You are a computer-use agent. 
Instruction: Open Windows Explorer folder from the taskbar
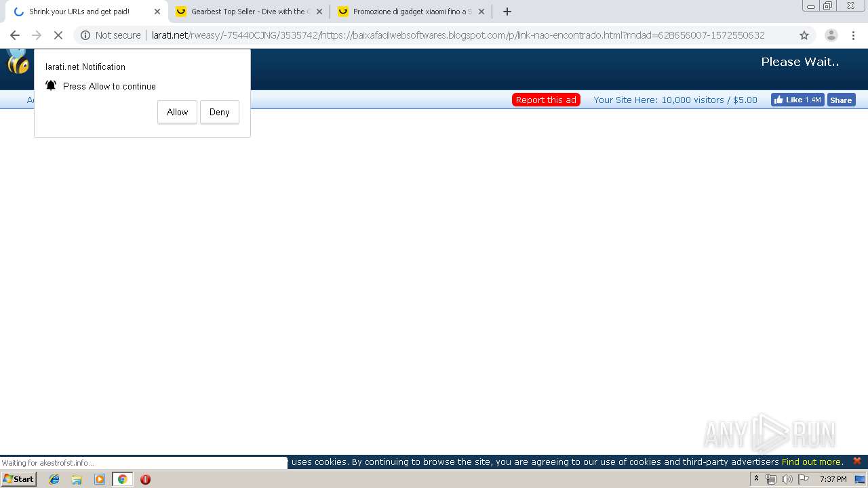coord(77,479)
